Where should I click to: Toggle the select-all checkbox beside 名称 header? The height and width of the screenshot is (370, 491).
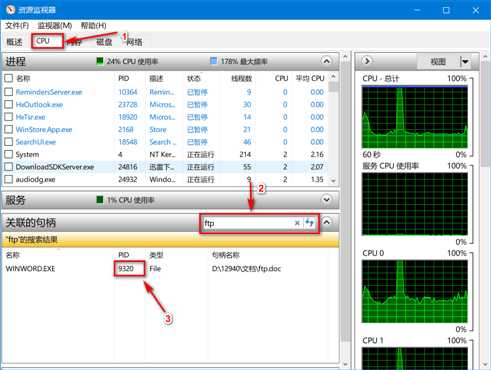(9, 78)
